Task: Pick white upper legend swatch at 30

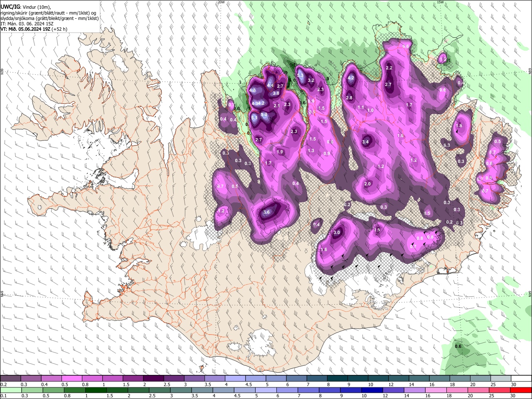Action: coord(521,378)
